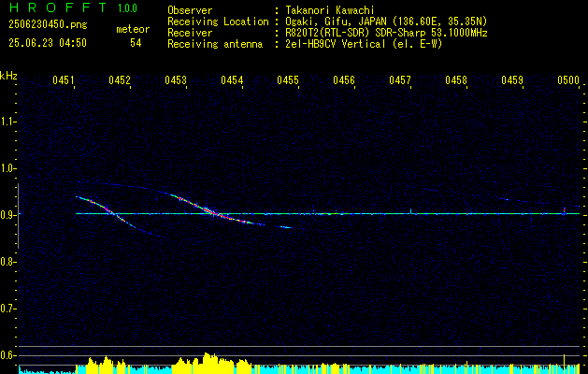Click the 0500 time marker
Viewport: 588px width, 374px height.
click(x=568, y=80)
